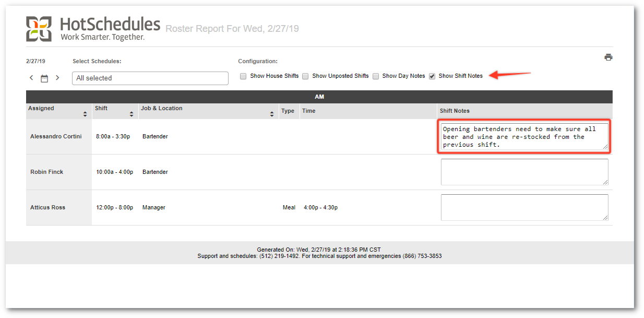Viewport: 644px width, 318px height.
Task: Go to previous day with left chevron
Action: pos(31,78)
